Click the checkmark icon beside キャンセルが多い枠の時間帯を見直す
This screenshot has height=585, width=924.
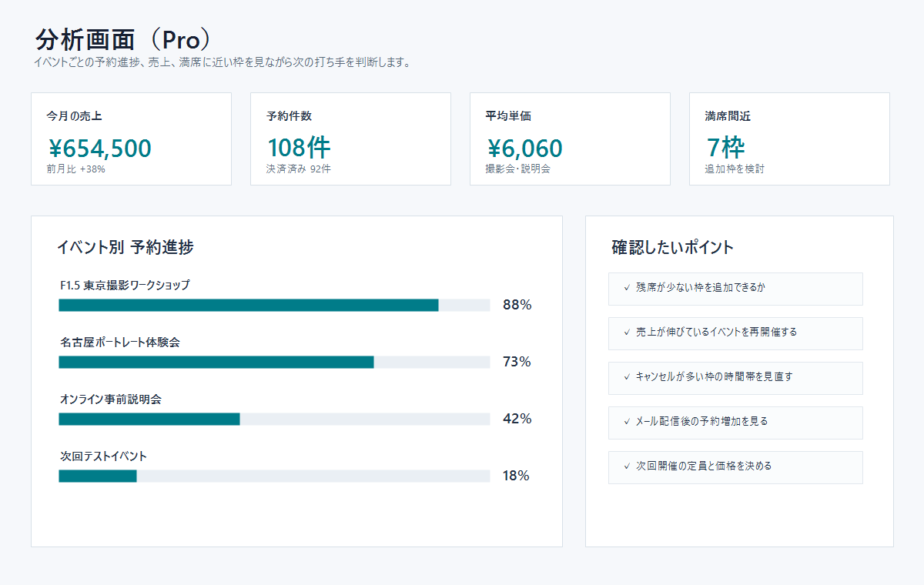pos(627,377)
